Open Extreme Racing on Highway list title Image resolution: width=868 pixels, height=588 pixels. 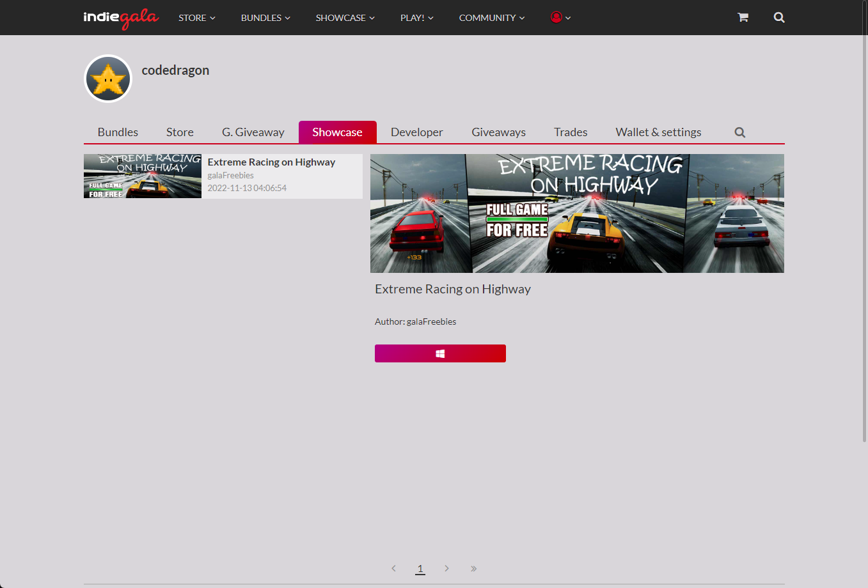(x=271, y=162)
